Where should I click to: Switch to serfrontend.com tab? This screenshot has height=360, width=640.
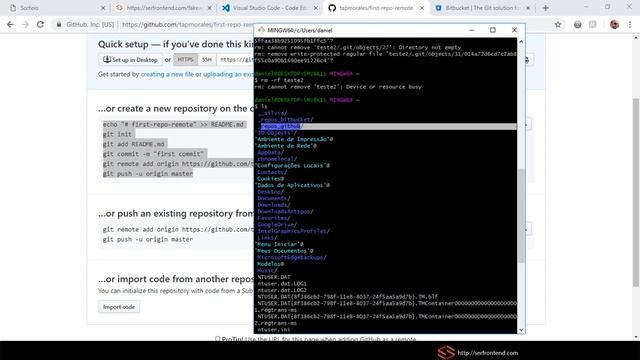coord(163,8)
